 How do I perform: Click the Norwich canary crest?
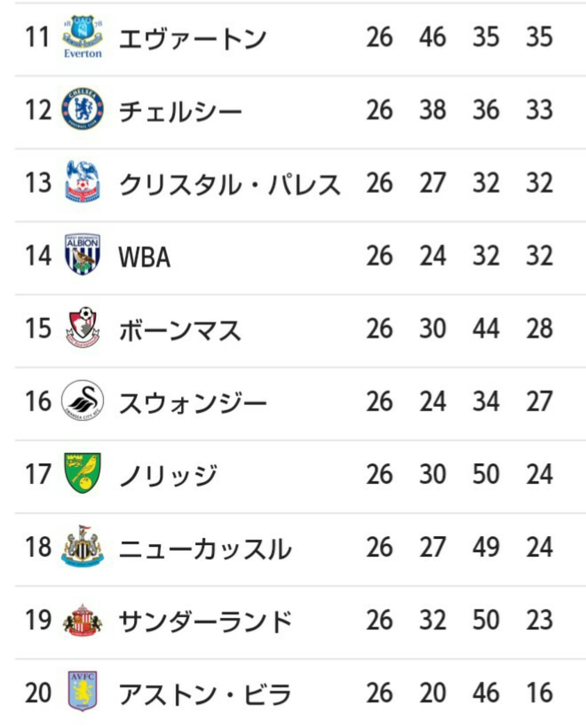click(x=83, y=473)
